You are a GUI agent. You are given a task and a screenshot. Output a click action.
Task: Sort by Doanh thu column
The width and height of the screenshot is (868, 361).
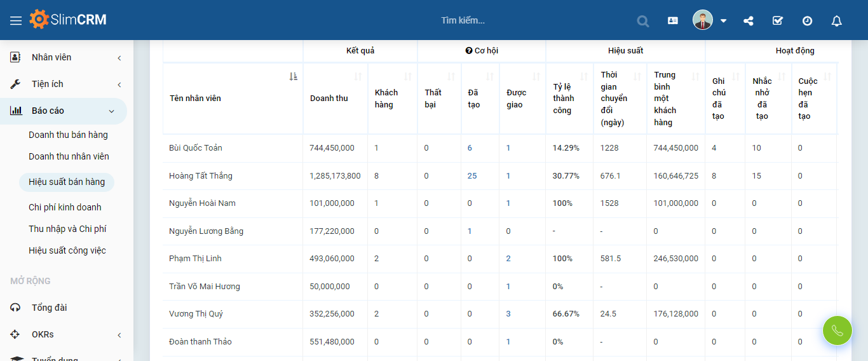coord(358,77)
